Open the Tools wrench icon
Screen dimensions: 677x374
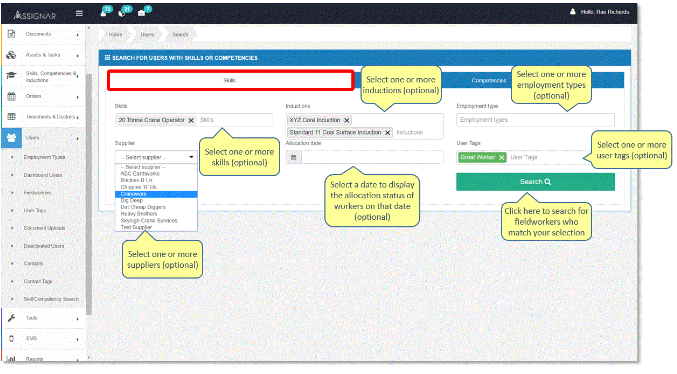(12, 318)
